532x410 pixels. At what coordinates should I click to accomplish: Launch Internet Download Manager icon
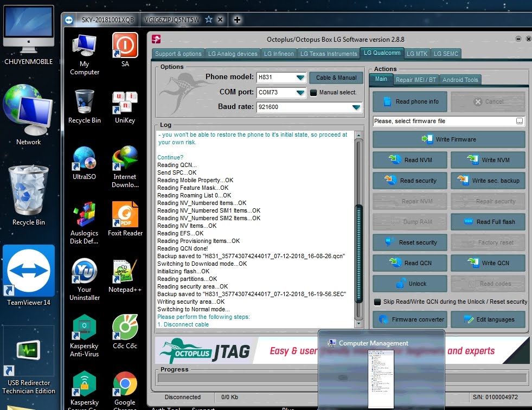pos(125,166)
